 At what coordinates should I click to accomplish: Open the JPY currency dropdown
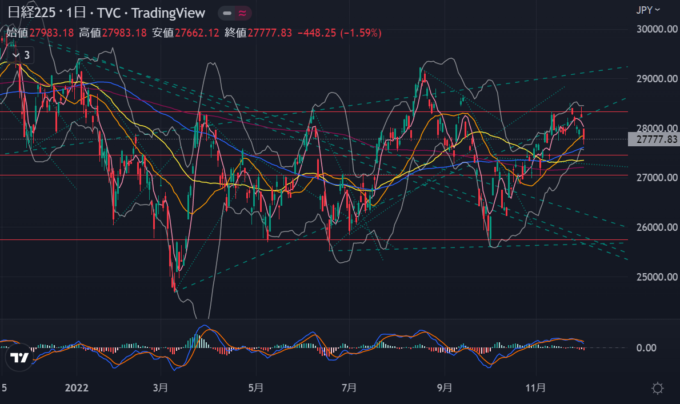[649, 10]
